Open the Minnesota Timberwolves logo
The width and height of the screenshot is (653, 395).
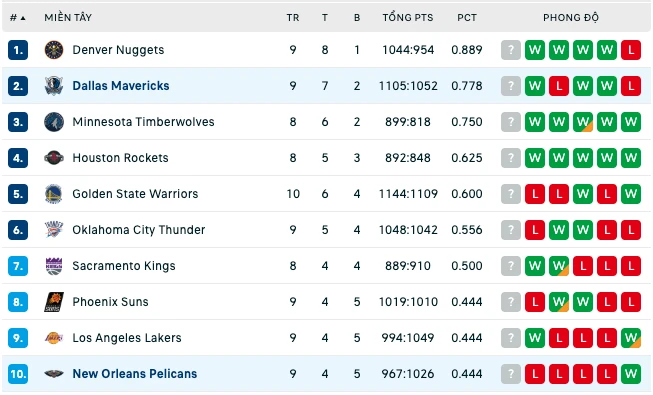pyautogui.click(x=54, y=122)
